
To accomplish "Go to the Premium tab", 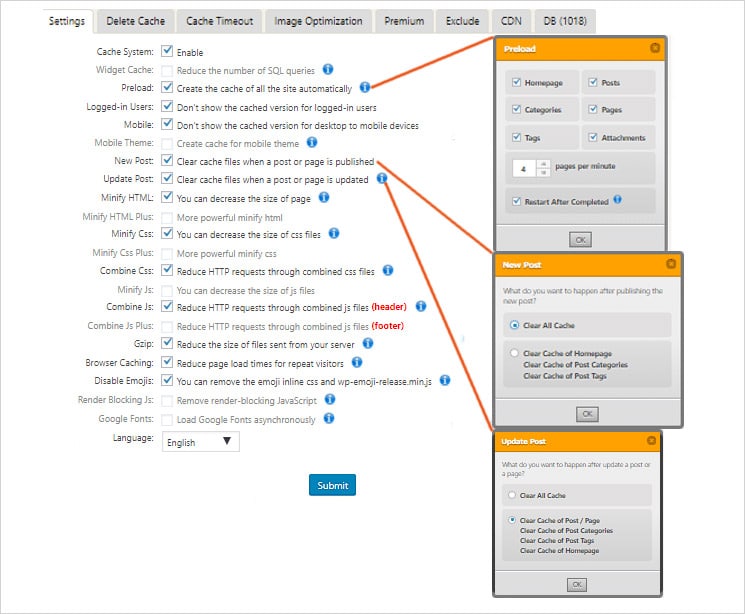I will pyautogui.click(x=404, y=21).
